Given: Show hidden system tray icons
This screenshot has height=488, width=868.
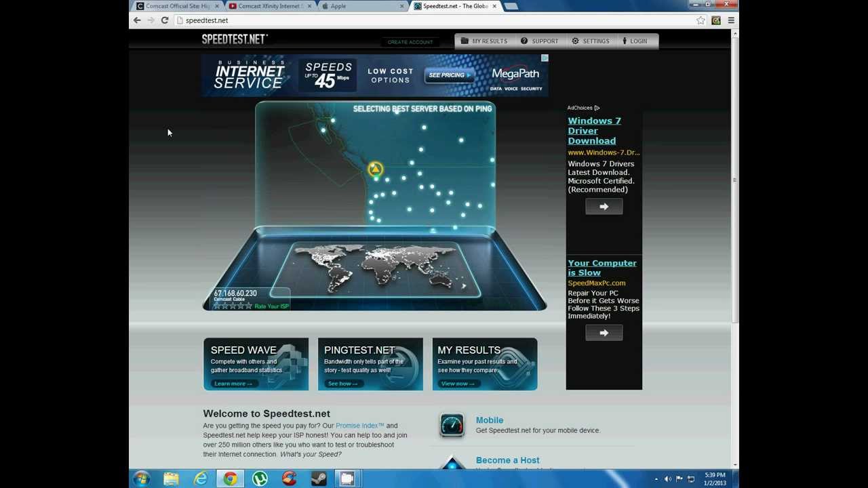Looking at the screenshot, I should click(656, 479).
